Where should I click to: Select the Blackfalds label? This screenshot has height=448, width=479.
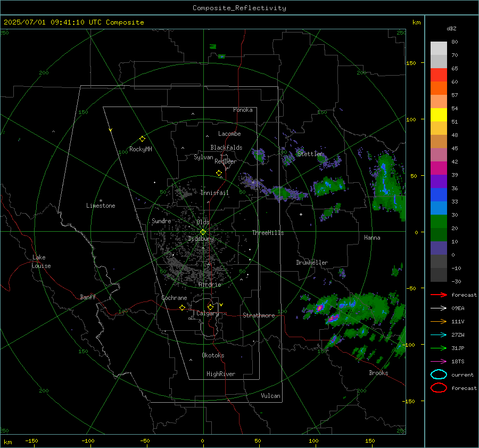coord(226,148)
